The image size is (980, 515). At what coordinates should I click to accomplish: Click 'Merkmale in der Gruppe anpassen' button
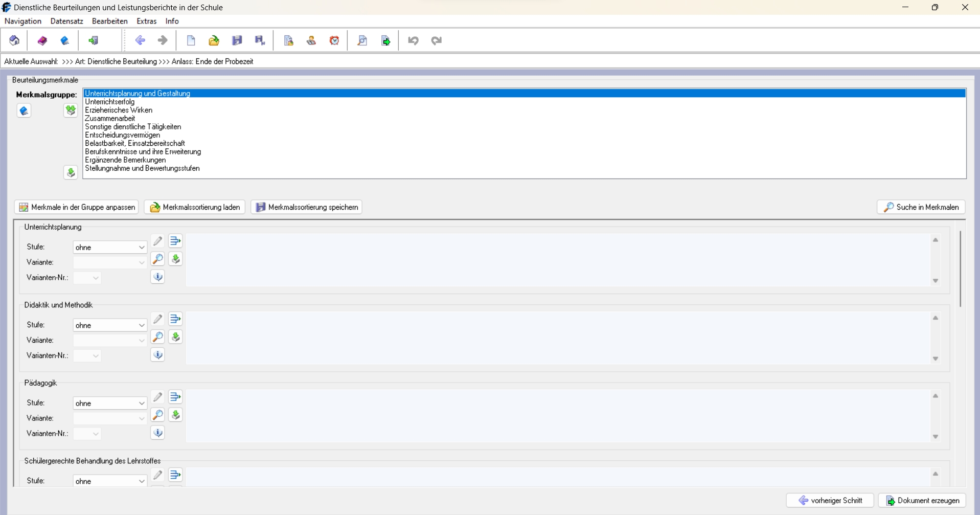(x=77, y=207)
